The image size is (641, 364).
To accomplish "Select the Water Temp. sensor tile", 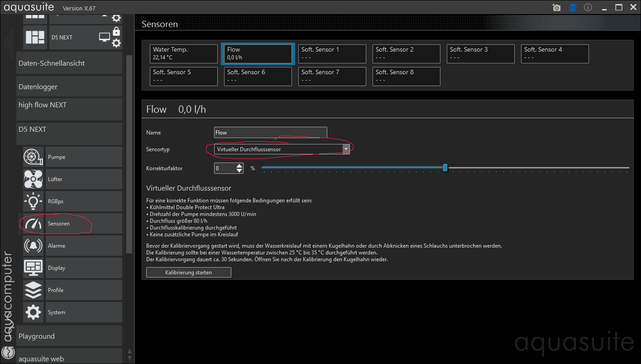I will (x=184, y=53).
